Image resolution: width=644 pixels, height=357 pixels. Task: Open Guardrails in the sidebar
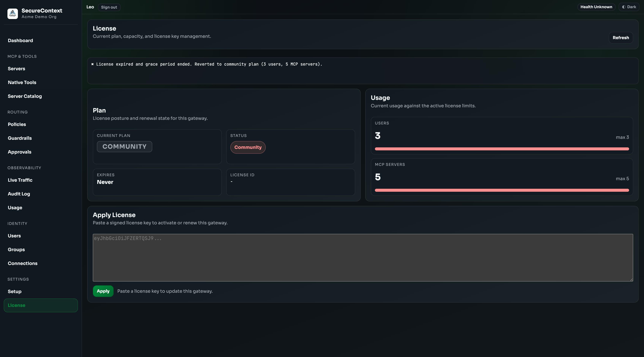20,138
